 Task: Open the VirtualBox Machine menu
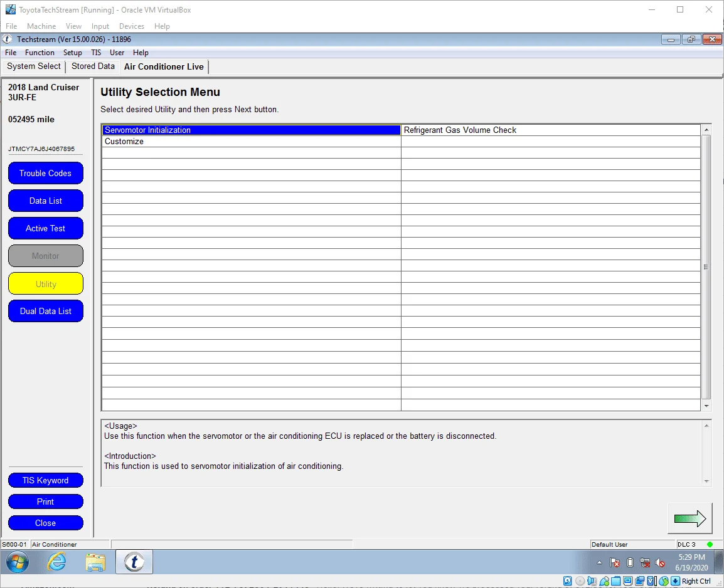[41, 26]
